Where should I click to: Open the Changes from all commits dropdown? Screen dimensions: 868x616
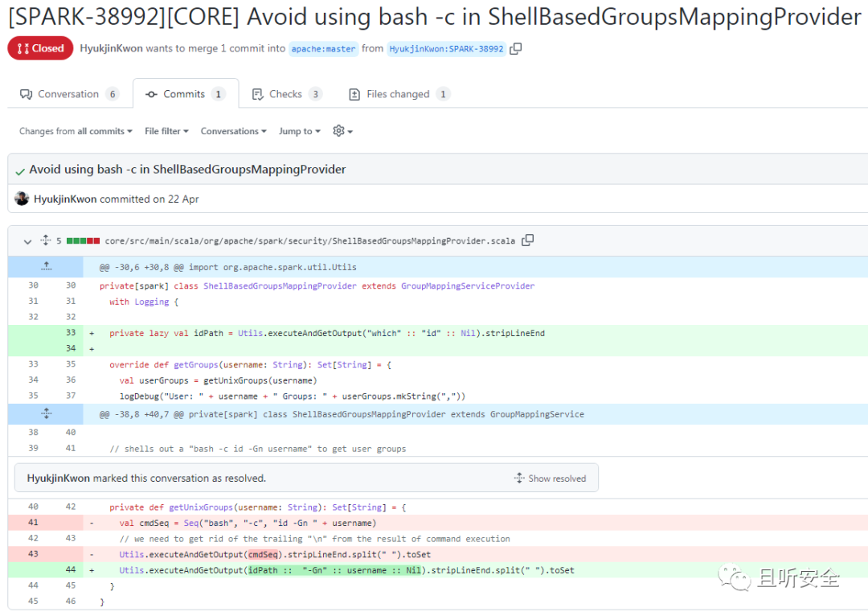[76, 131]
